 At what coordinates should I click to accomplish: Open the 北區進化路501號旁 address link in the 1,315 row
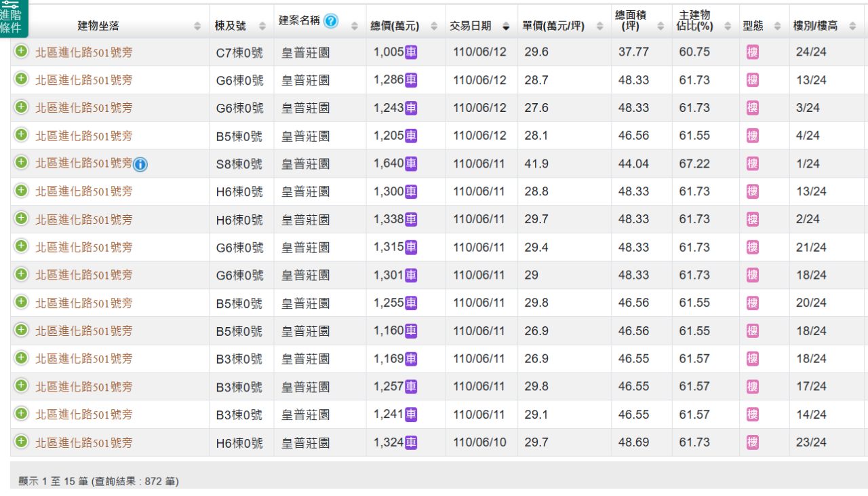(84, 247)
